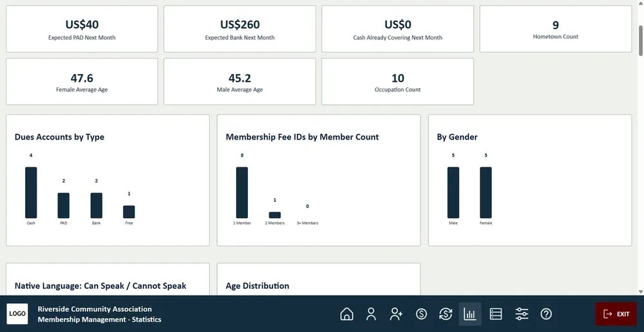Click the Age Distribution heading

pos(258,286)
